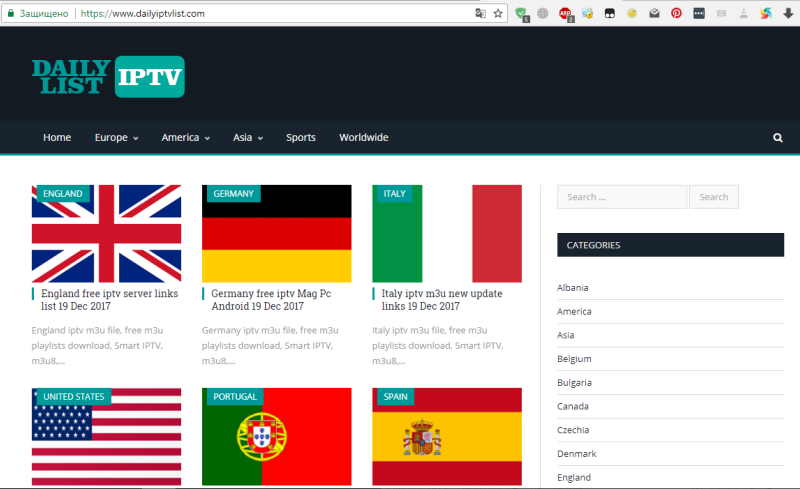Click the browser window extension with yellow face

(588, 14)
